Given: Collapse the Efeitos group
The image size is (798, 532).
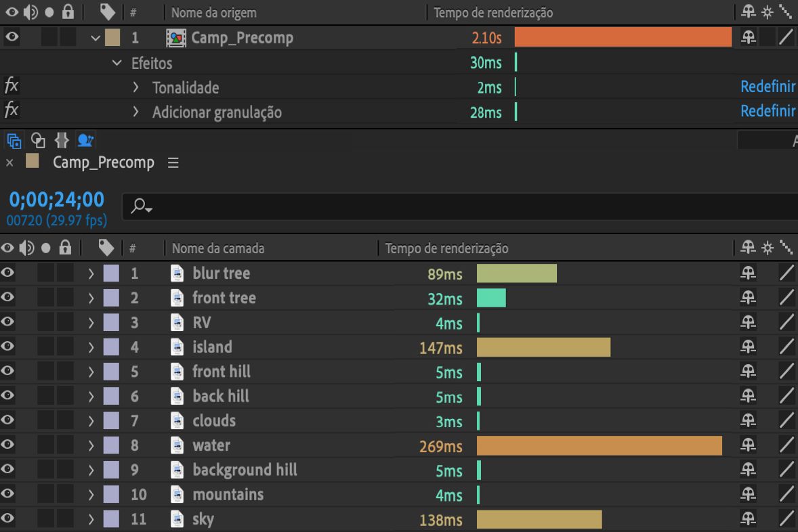Looking at the screenshot, I should (117, 63).
